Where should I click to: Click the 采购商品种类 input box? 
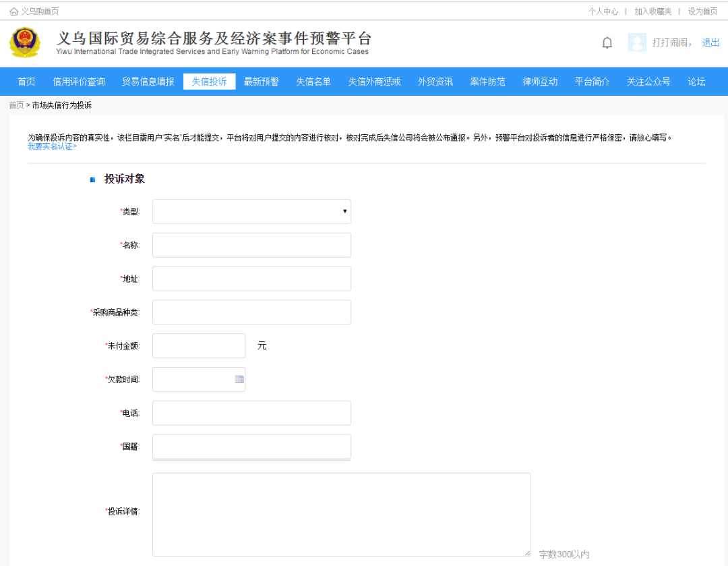[x=251, y=312]
